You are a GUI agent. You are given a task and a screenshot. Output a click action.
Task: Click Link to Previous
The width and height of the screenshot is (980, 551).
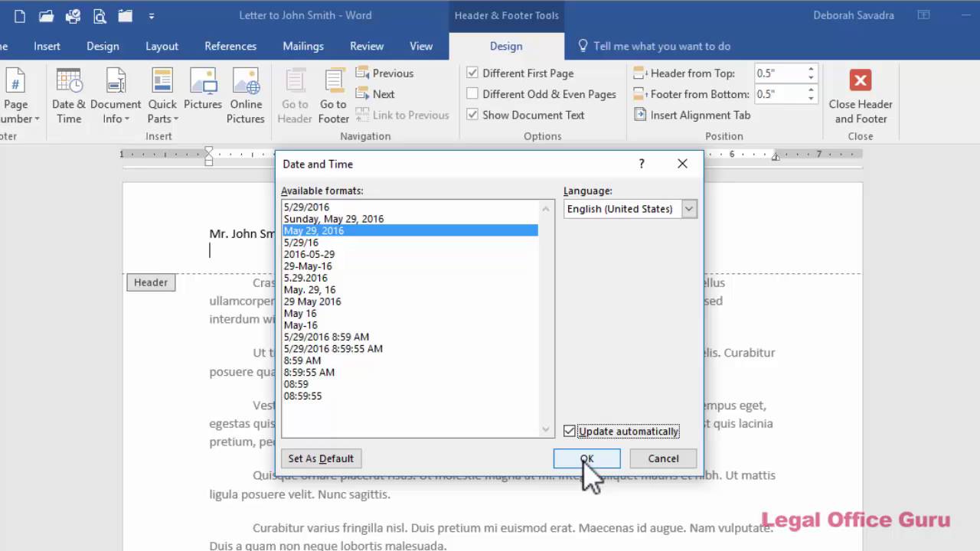click(x=402, y=115)
